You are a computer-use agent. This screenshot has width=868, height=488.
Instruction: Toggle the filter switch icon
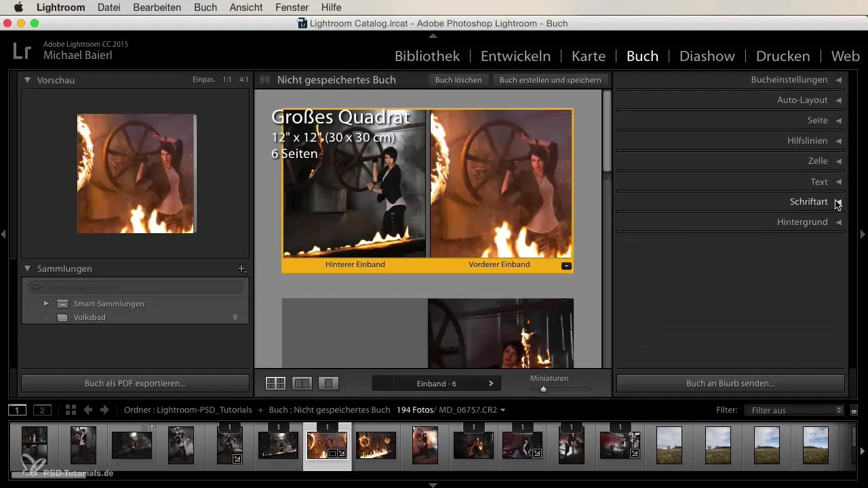pos(854,410)
